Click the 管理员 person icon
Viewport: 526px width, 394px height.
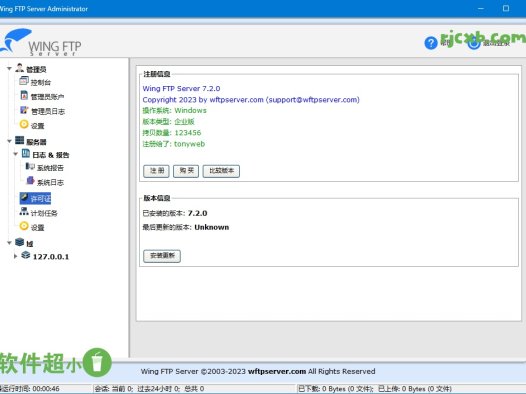coord(19,68)
